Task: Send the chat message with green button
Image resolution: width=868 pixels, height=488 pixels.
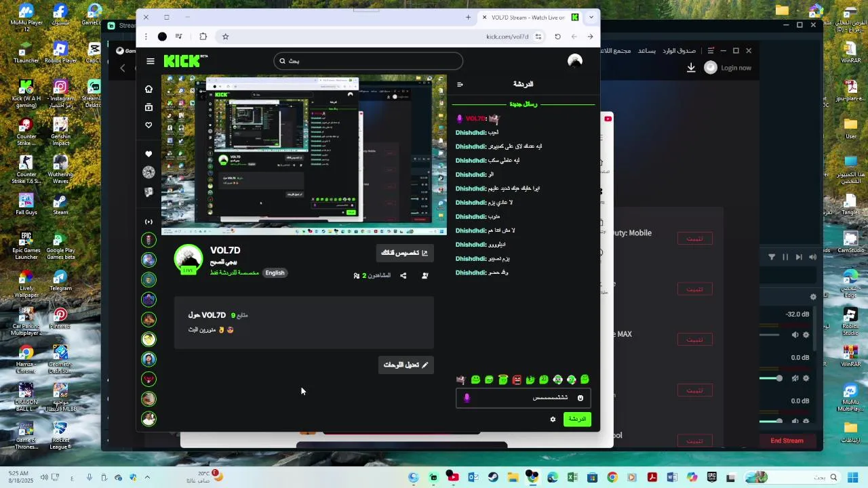Action: click(577, 420)
